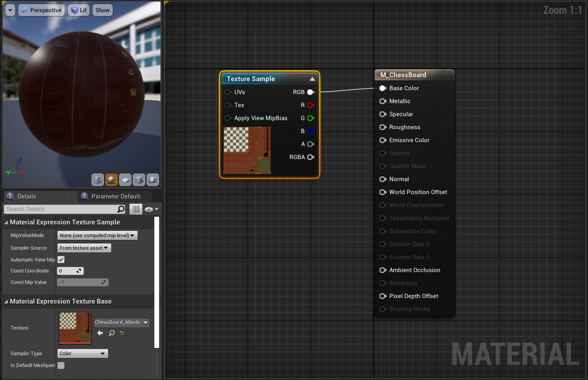Open the MipValueMode dropdown

click(98, 235)
